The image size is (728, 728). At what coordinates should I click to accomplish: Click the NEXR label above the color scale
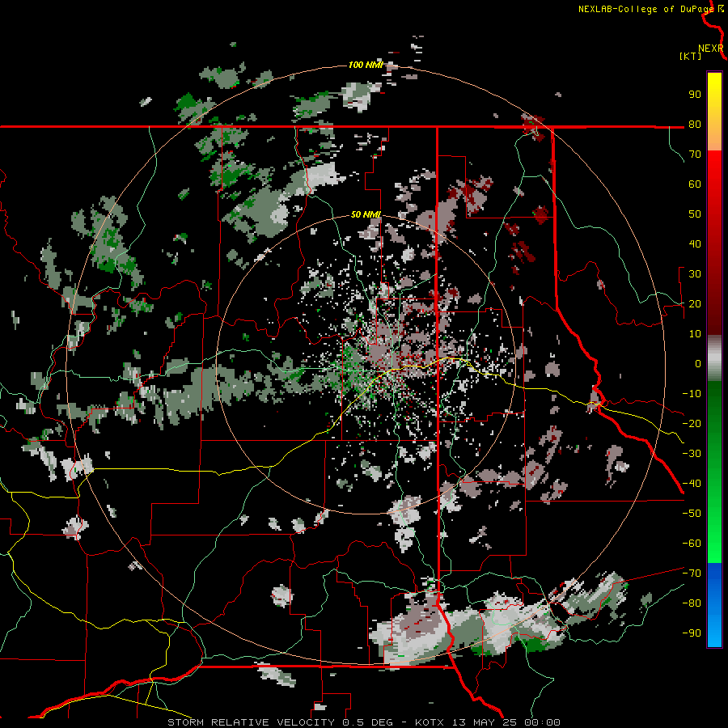(711, 49)
